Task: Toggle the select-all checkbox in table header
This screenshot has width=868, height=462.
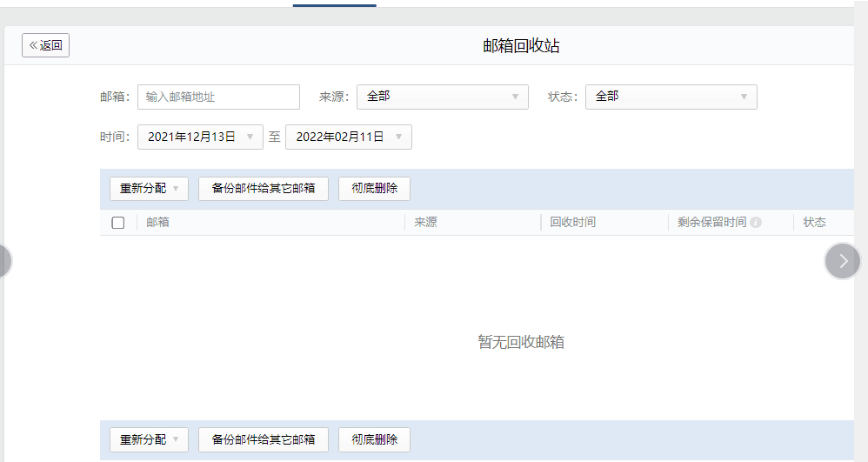Action: point(118,223)
